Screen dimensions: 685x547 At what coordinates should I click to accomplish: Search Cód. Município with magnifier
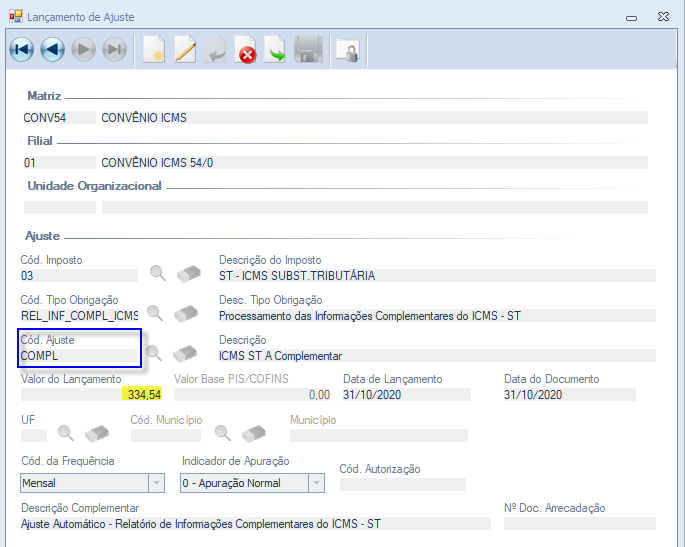point(222,433)
